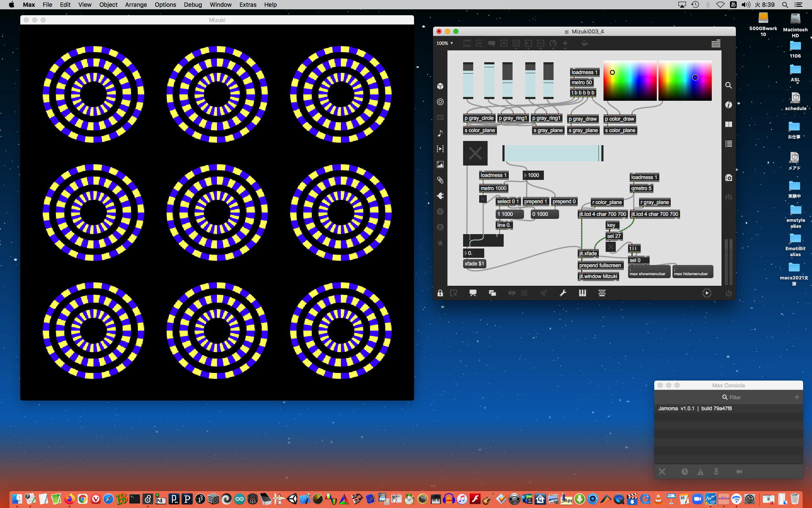This screenshot has width=812, height=508.
Task: Click the patcher lock icon
Action: tap(440, 293)
